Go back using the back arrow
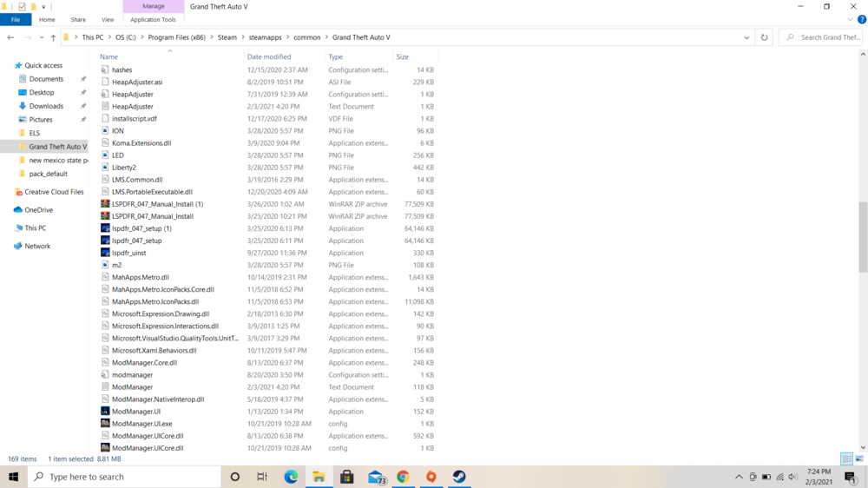Viewport: 868px width, 488px height. pos(10,37)
